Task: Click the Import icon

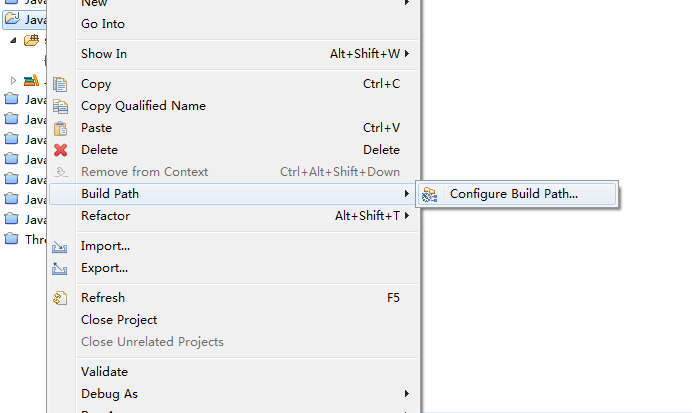Action: click(60, 247)
